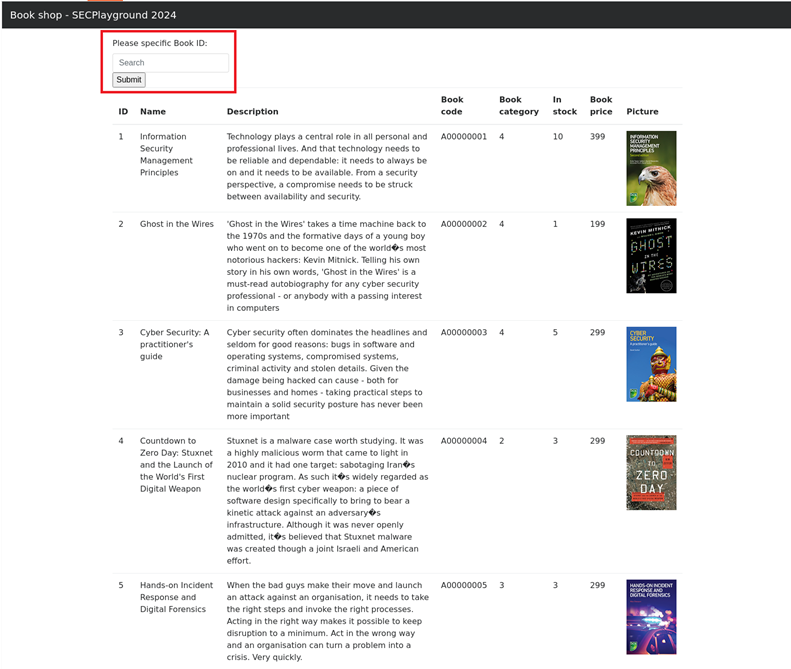The image size is (791, 669).
Task: Select the Countdown to Zero Day cover picture
Action: [651, 472]
